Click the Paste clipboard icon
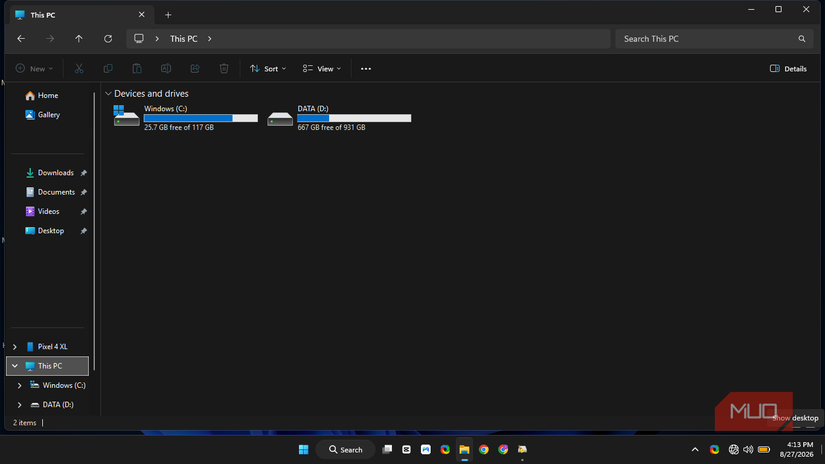 pyautogui.click(x=137, y=68)
